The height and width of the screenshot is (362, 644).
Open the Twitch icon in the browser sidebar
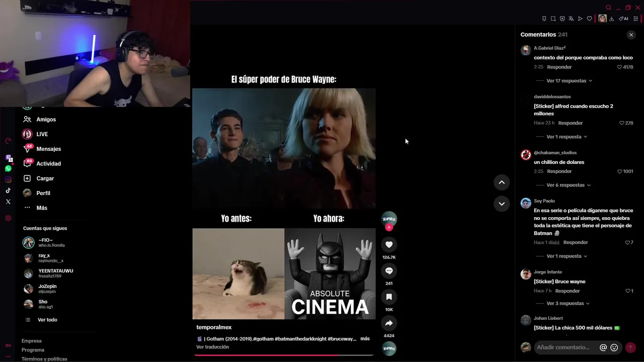point(8,158)
